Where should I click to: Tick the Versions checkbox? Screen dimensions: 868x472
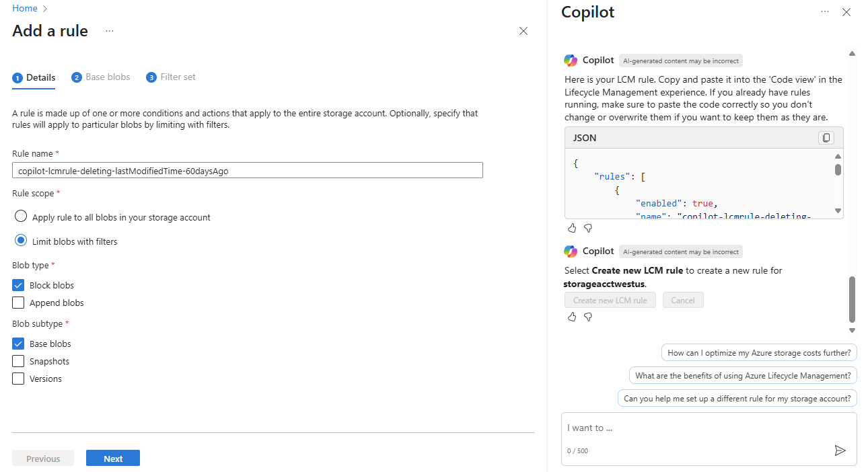pyautogui.click(x=19, y=379)
